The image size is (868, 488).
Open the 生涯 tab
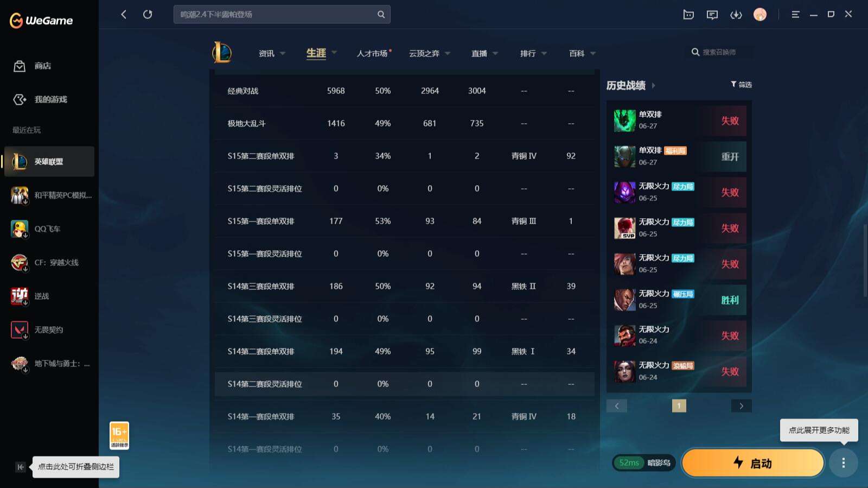[316, 53]
